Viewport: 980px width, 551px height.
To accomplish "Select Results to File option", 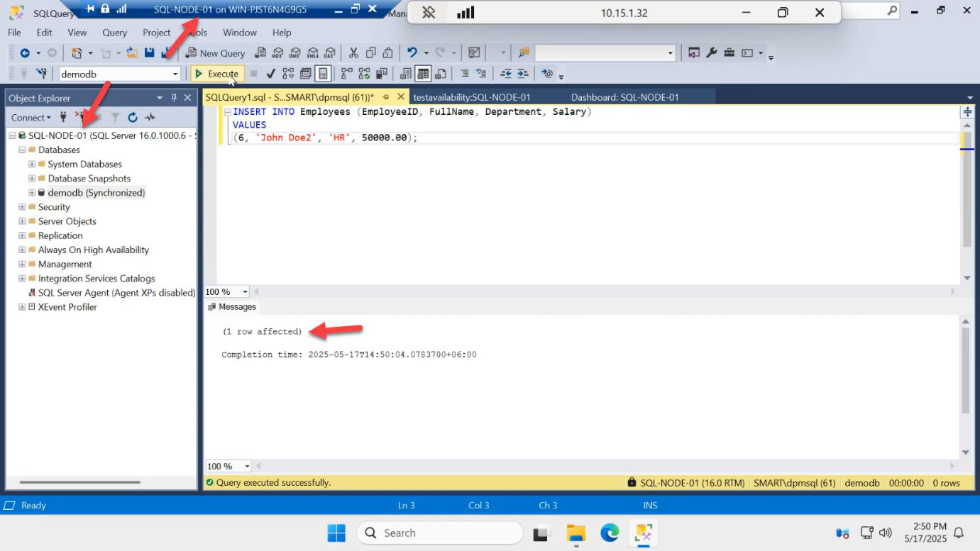I will [x=441, y=74].
